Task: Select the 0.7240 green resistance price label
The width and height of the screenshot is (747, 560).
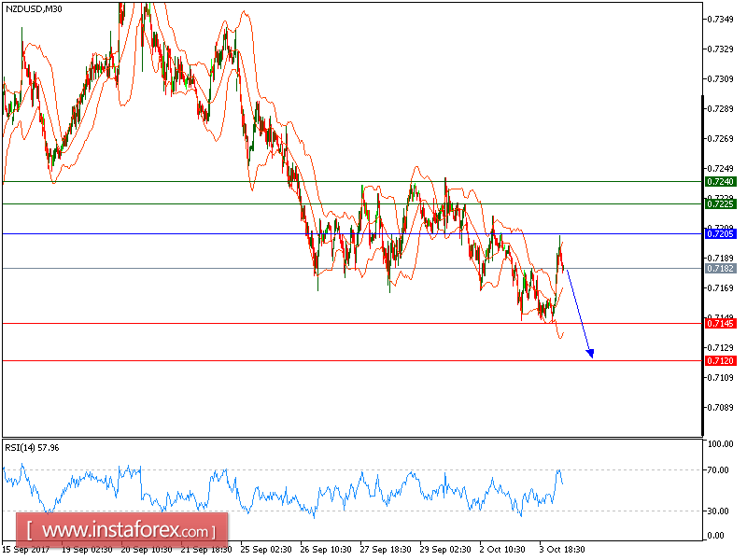Action: [x=722, y=183]
